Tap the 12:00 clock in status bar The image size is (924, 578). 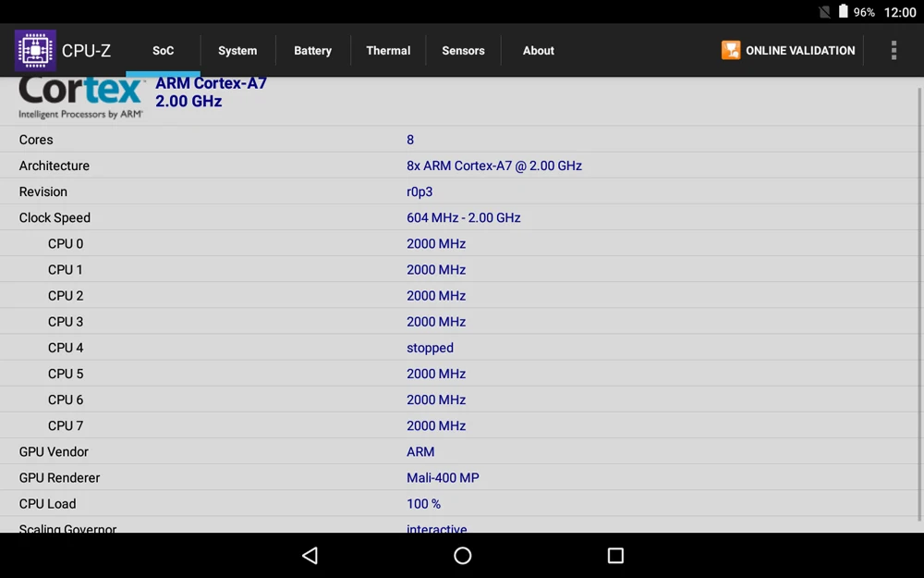[x=900, y=12]
